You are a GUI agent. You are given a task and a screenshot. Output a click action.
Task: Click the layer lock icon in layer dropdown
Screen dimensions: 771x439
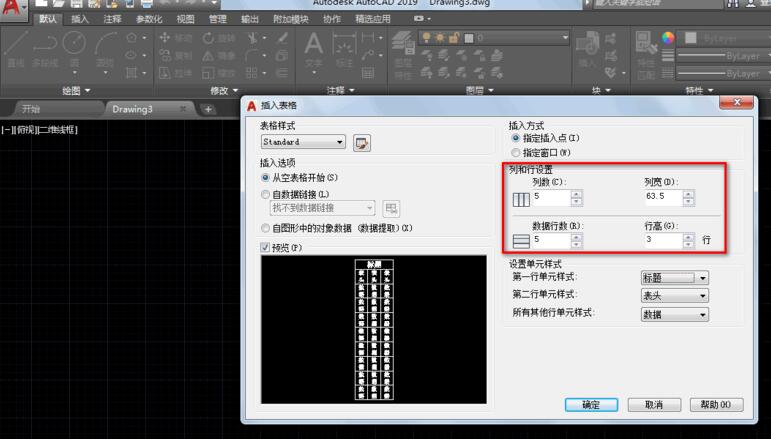point(454,38)
